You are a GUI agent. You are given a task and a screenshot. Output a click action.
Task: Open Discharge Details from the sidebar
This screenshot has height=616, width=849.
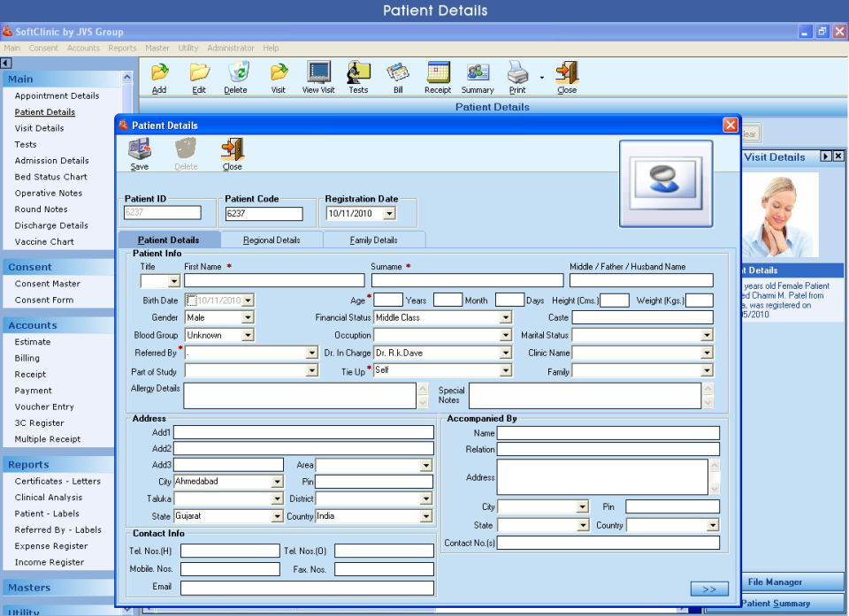pyautogui.click(x=51, y=225)
